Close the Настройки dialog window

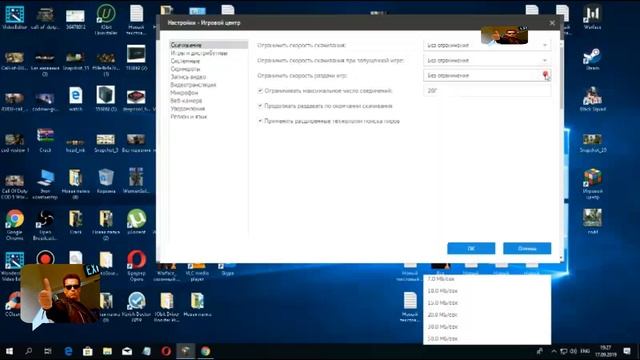tap(552, 23)
